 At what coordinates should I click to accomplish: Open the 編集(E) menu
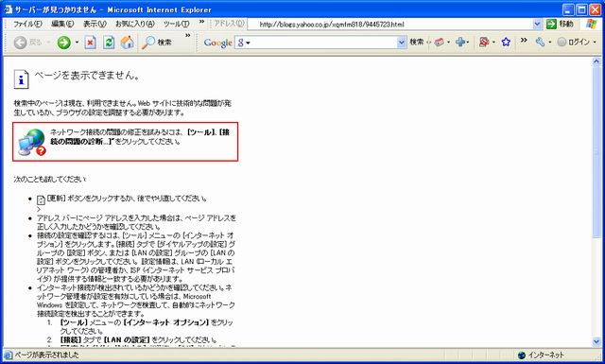click(62, 24)
